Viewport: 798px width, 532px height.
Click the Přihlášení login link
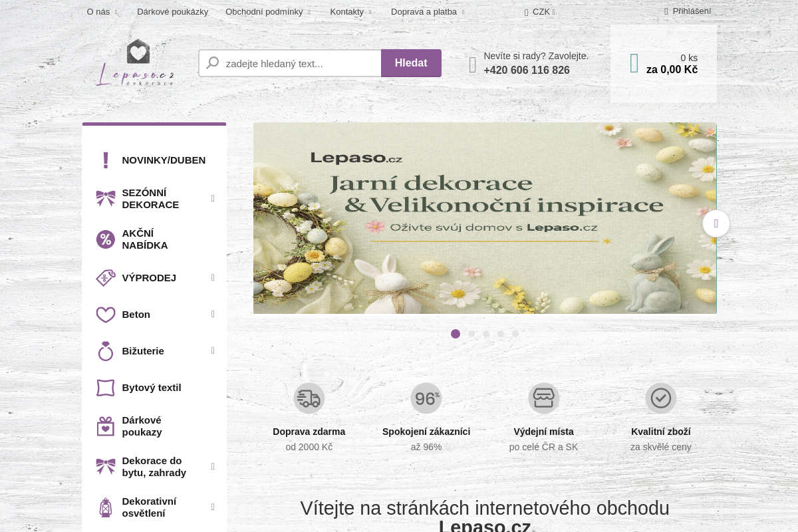click(x=692, y=11)
